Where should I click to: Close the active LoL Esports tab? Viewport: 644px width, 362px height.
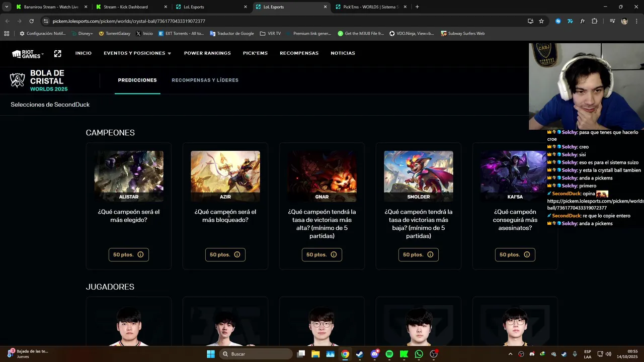point(325,7)
